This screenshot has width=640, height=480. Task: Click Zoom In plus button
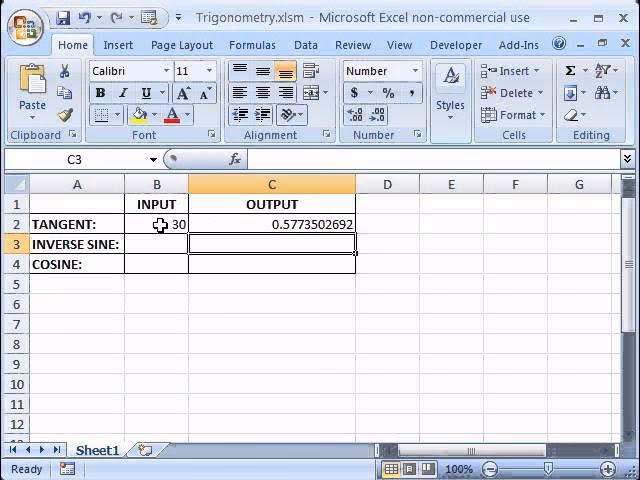(608, 469)
